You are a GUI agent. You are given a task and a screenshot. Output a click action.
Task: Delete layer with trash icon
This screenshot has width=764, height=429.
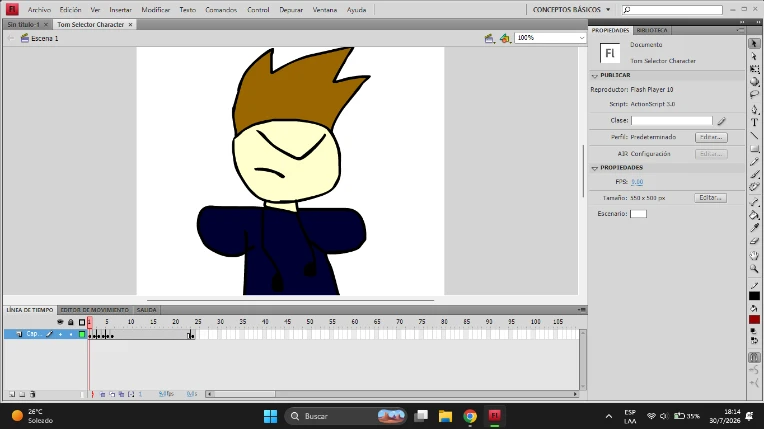click(33, 394)
